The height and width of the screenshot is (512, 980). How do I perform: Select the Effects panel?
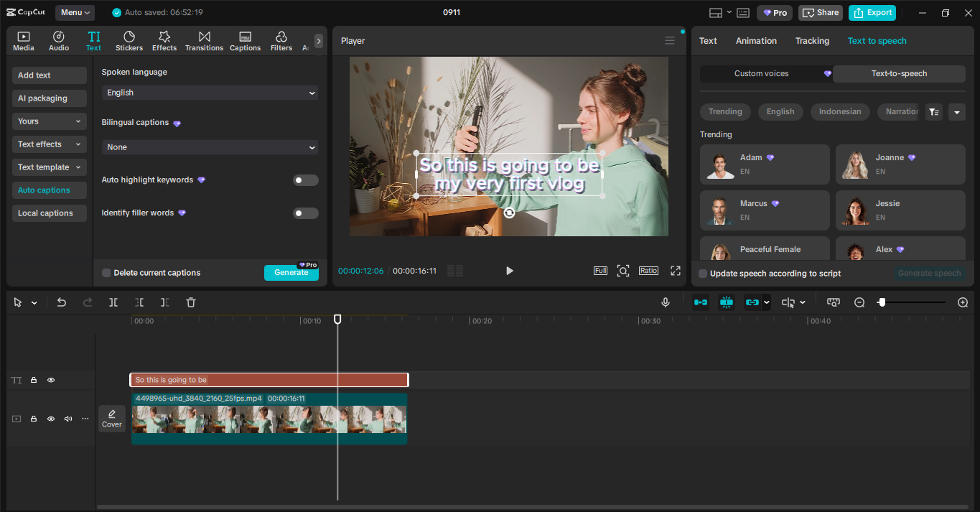164,40
